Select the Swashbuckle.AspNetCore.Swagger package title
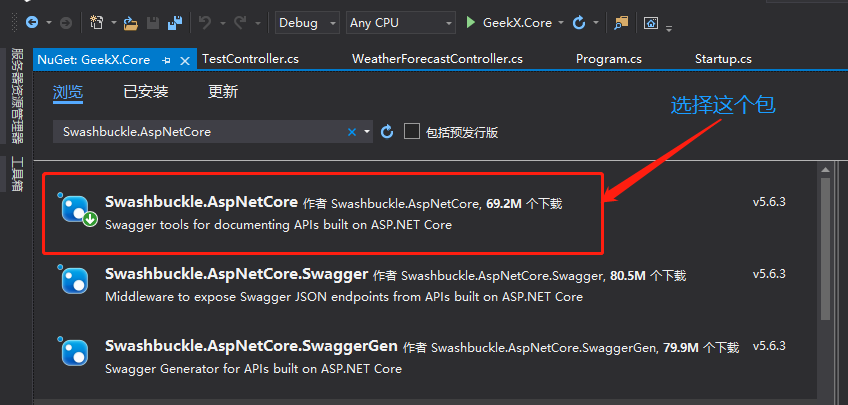 point(236,274)
